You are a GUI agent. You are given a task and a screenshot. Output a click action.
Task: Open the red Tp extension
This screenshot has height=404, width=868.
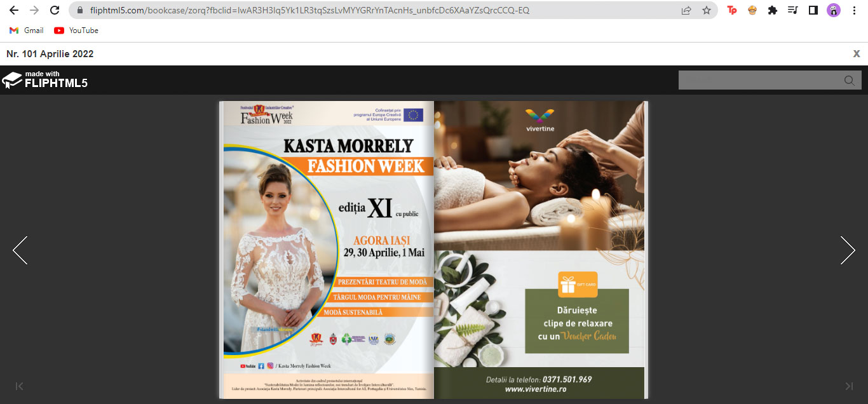[732, 10]
